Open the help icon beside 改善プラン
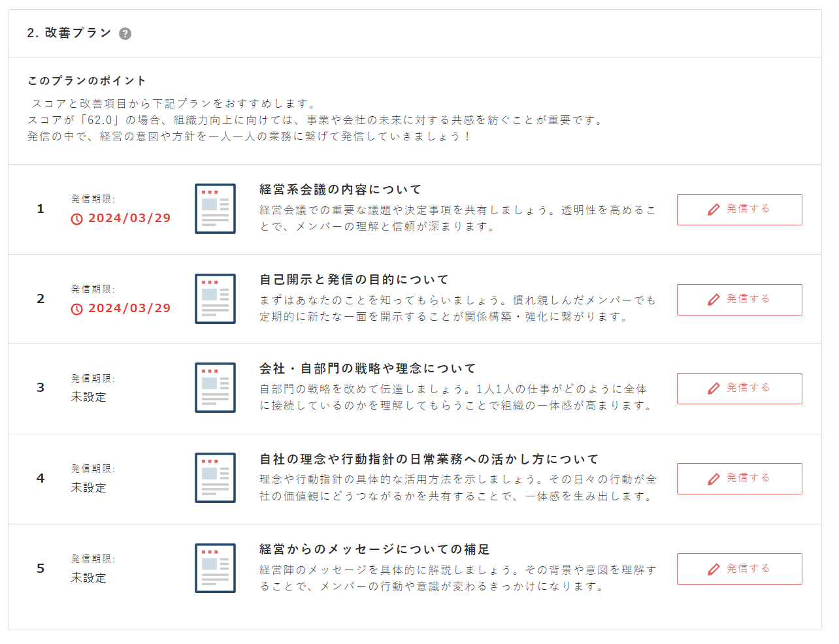This screenshot has width=839, height=644. click(125, 34)
